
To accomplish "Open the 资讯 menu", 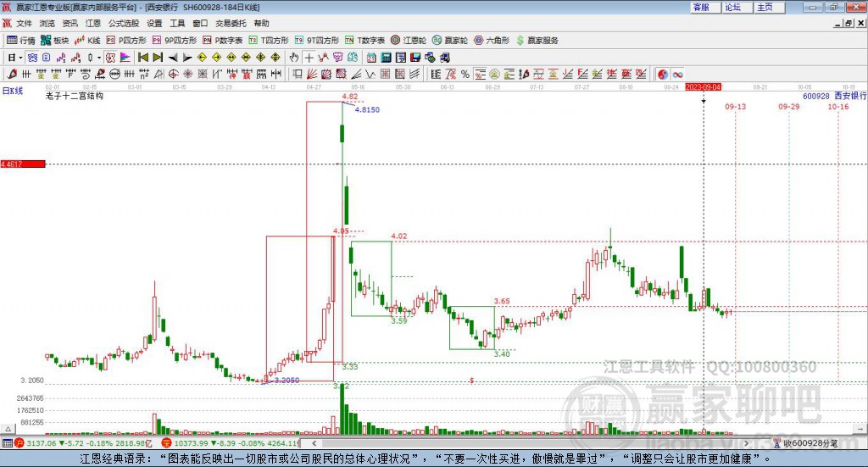I will [x=70, y=23].
